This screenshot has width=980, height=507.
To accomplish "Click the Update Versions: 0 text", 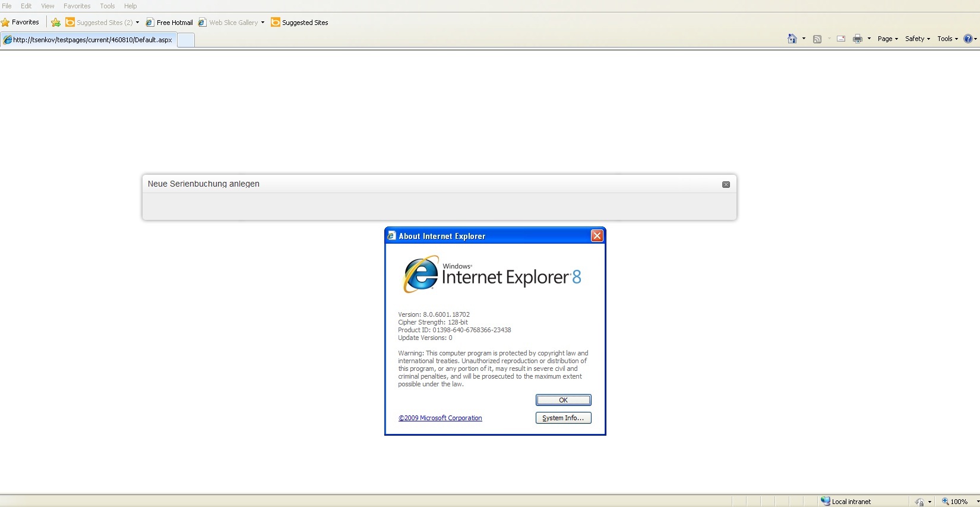I will click(425, 338).
